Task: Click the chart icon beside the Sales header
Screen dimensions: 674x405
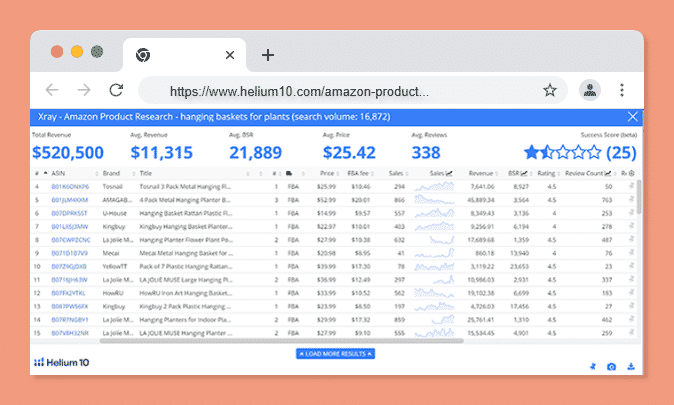Action: (449, 173)
